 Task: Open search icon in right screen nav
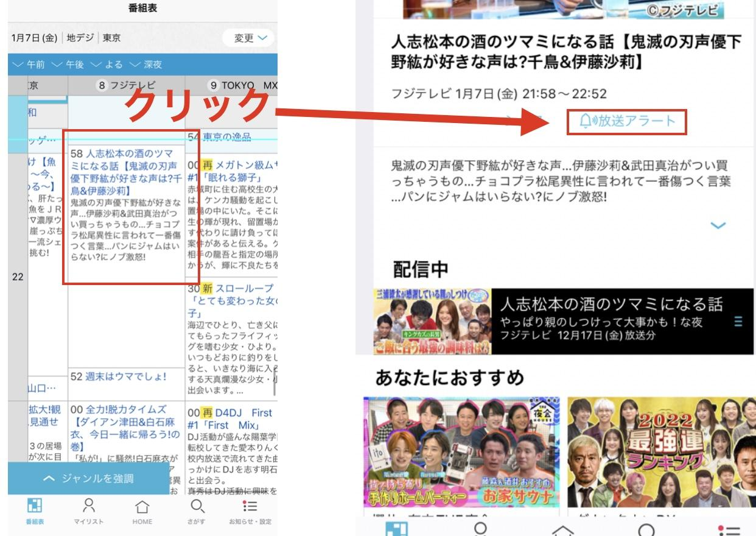coord(646,529)
